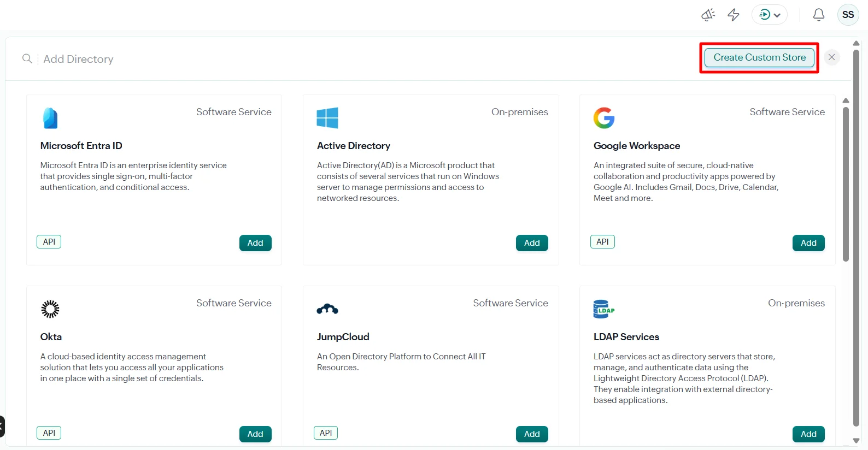Click the search magnifier icon

27,58
